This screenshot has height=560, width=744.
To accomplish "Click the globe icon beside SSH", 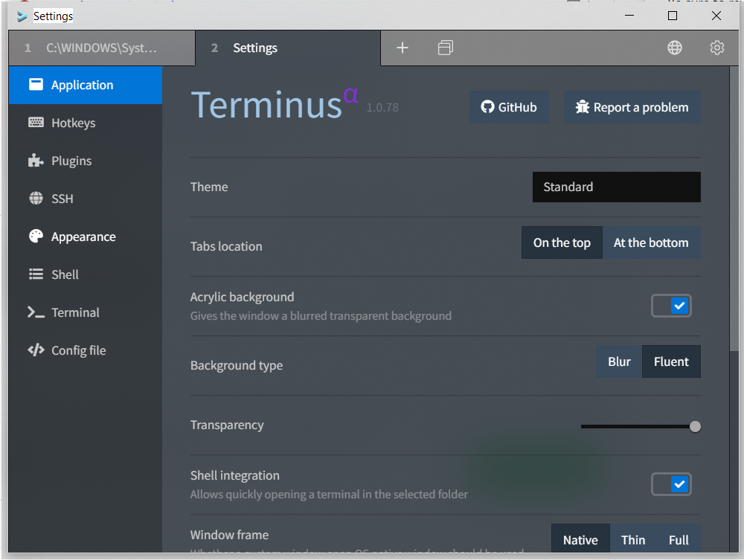I will (x=36, y=199).
